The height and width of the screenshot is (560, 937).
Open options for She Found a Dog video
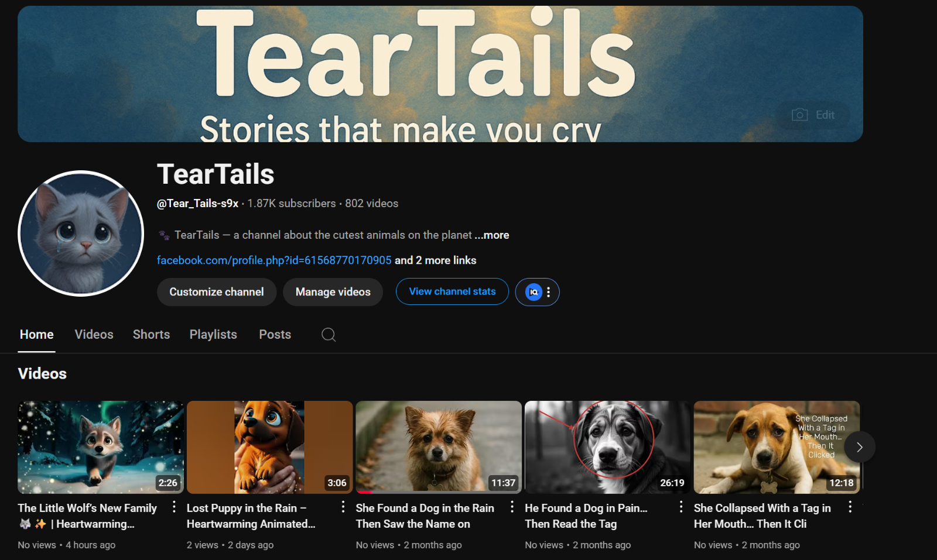512,507
